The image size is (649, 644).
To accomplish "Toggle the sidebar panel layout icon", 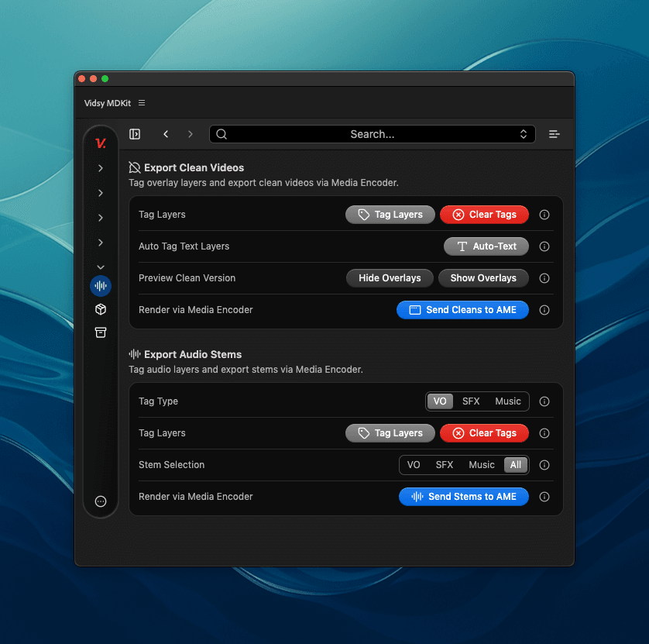I will (135, 134).
